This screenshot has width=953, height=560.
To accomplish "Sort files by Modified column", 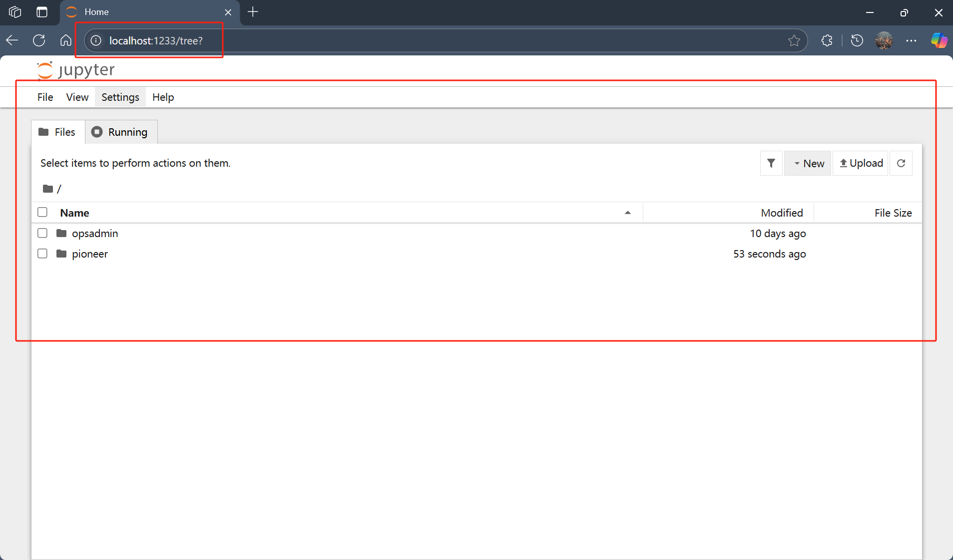I will [x=782, y=213].
